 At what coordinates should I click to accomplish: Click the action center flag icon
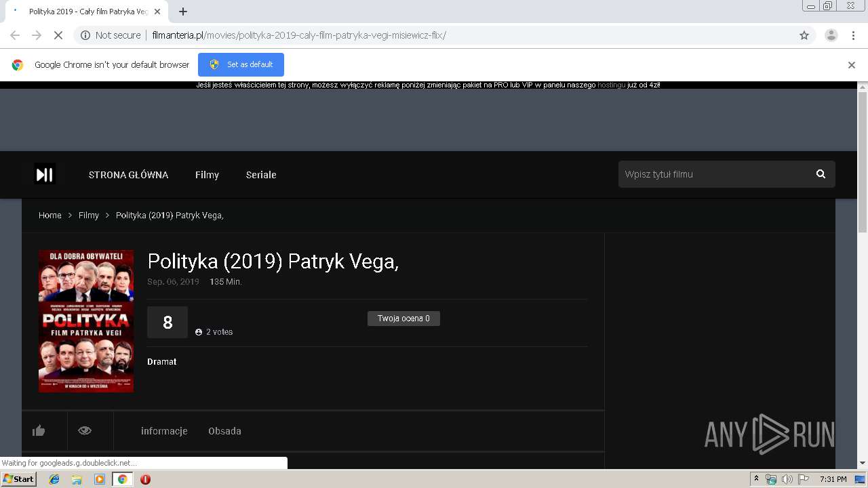[804, 479]
